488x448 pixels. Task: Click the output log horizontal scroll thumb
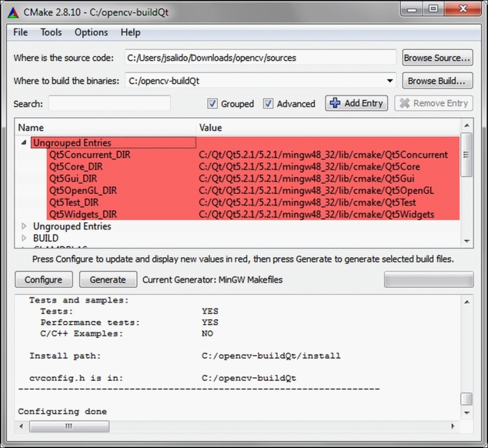[69, 426]
